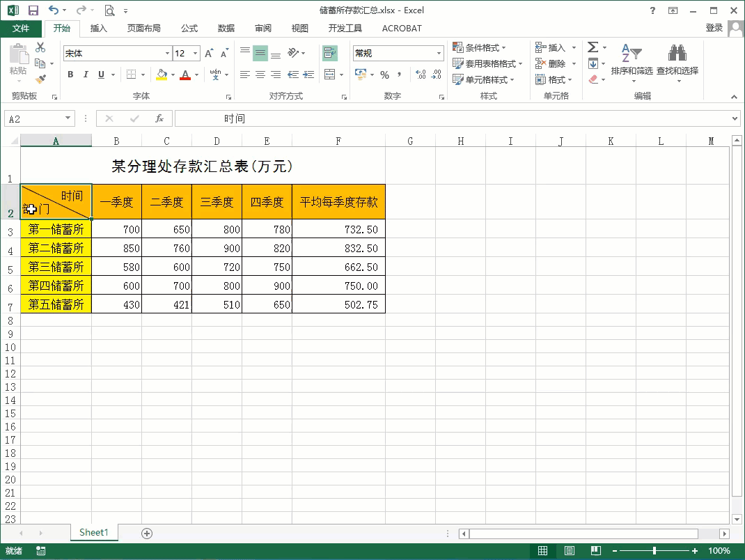Click the zoom slider in status bar
The height and width of the screenshot is (560, 745).
click(654, 551)
